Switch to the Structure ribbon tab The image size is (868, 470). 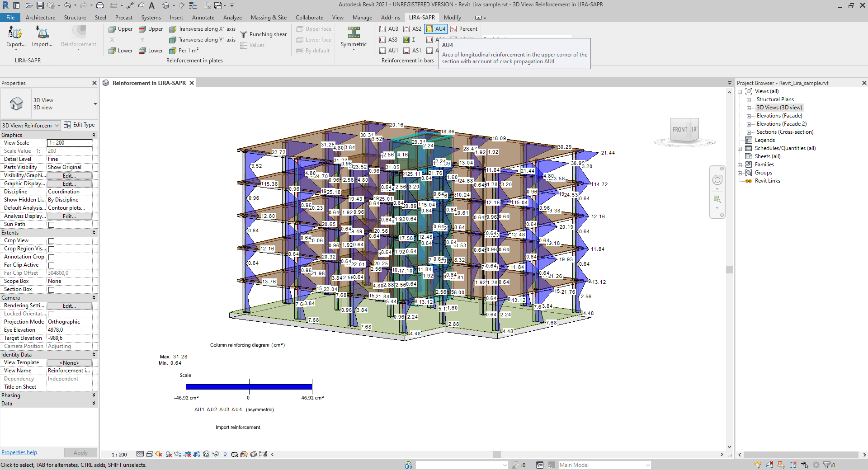(75, 18)
